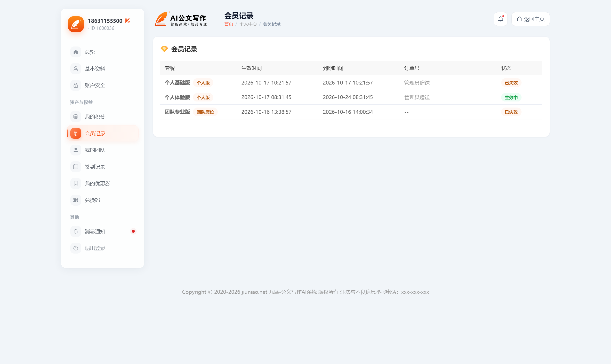Click the AI公文写作 logo
Image resolution: width=611 pixels, height=364 pixels.
[x=181, y=19]
